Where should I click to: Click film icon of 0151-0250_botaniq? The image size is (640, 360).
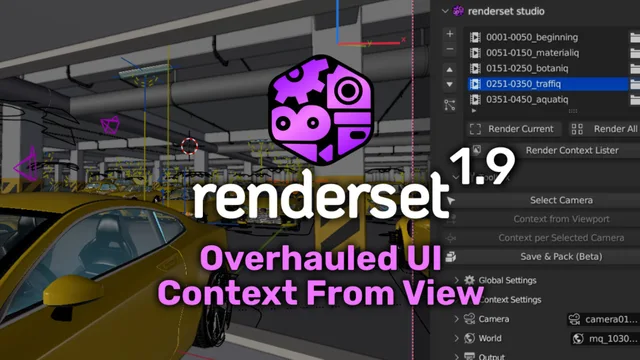tap(475, 68)
